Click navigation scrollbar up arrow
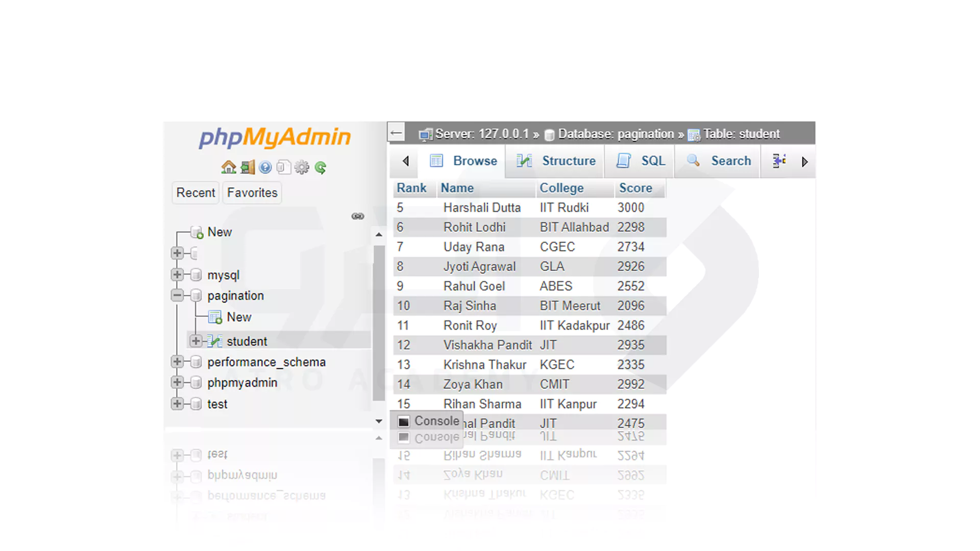The width and height of the screenshot is (980, 551). 379,235
